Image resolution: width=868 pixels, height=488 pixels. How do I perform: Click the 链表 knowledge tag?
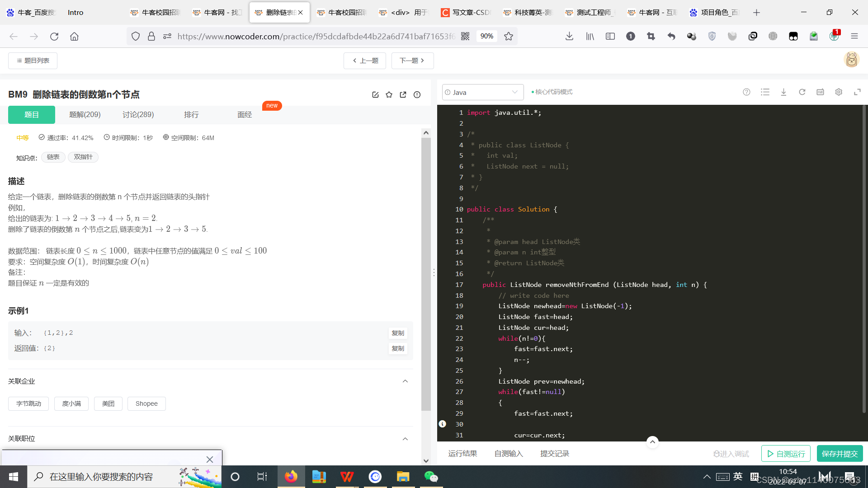tap(53, 157)
